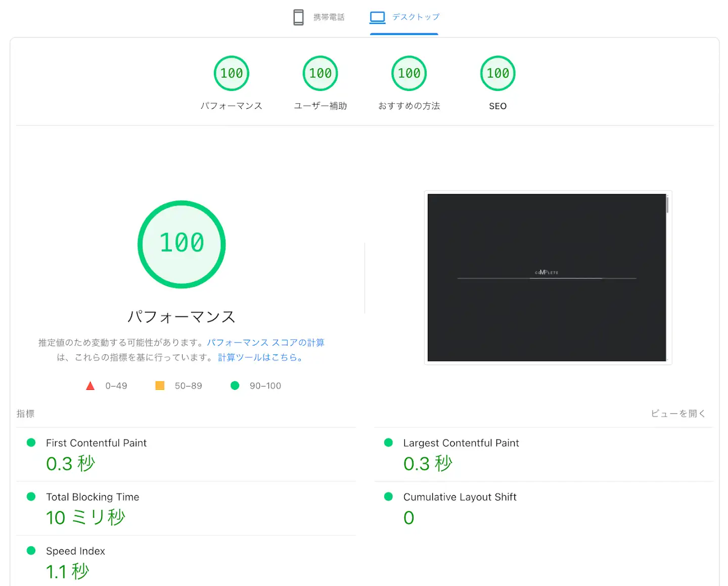Click the large performance 100 gauge
Screen dimensions: 728x586
[181, 245]
